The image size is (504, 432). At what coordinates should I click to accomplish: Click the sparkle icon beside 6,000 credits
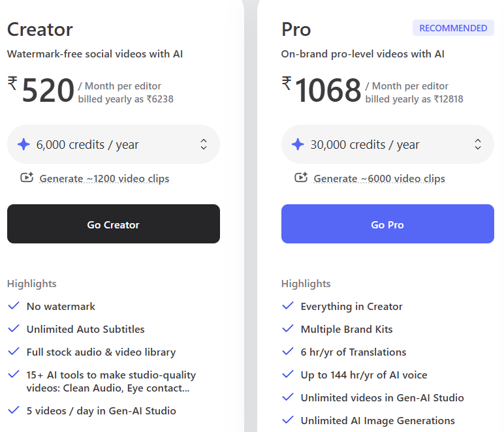(24, 144)
